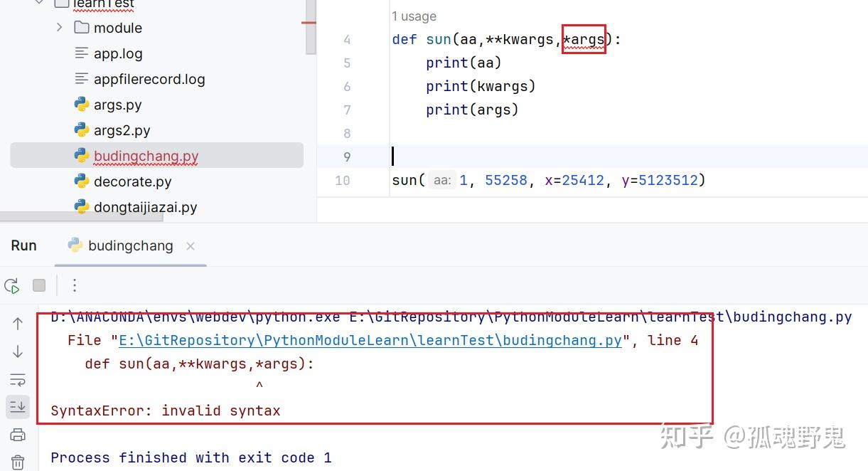Viewport: 868px width, 471px height.
Task: Click the 1 usage hint above sun
Action: [414, 16]
